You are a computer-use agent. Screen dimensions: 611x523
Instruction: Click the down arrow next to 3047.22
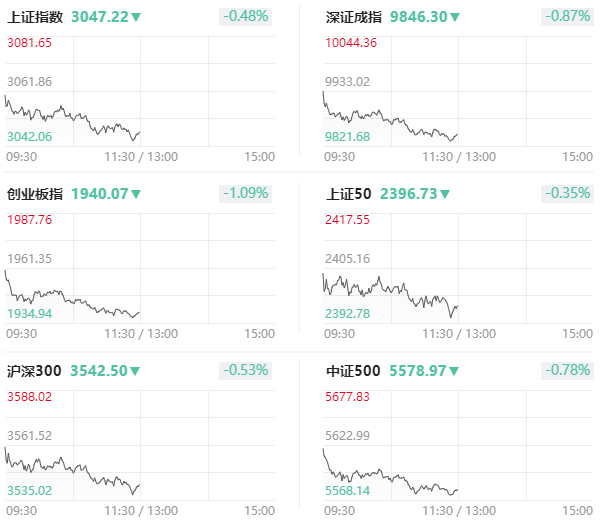[136, 17]
